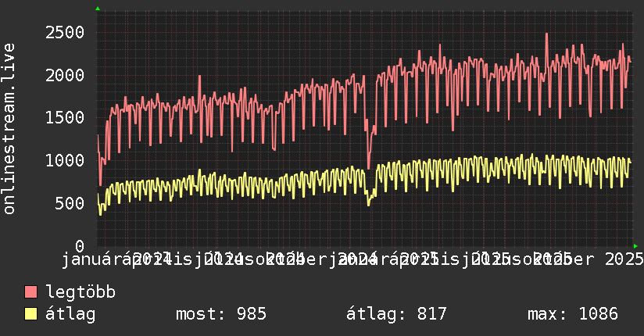Click the green arrow at y-axis top
Image resolution: width=644 pixels, height=336 pixels.
pyautogui.click(x=98, y=9)
